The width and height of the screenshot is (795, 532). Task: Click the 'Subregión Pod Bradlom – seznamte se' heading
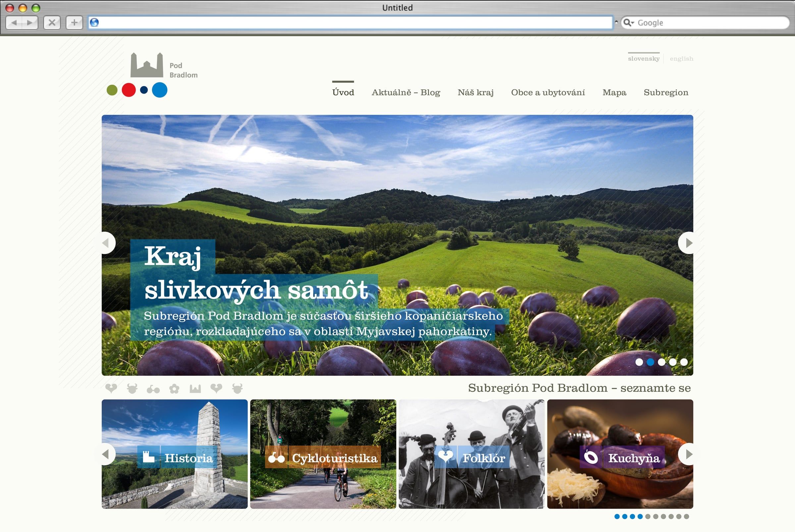(x=579, y=388)
